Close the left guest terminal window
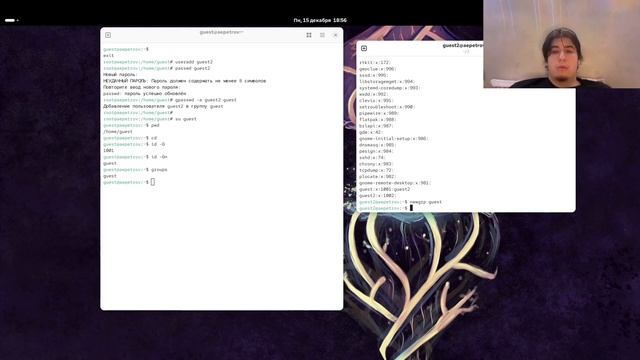Viewport: 640px width, 360px height. click(x=336, y=35)
